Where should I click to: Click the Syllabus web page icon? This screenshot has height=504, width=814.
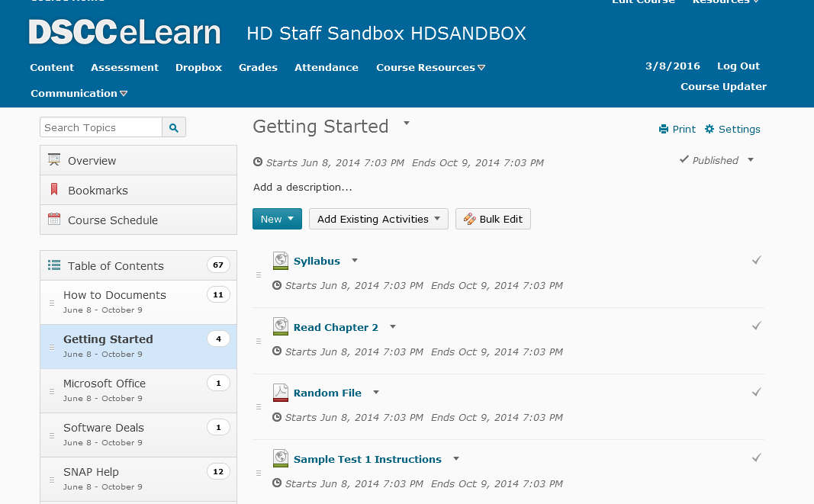[x=280, y=261]
